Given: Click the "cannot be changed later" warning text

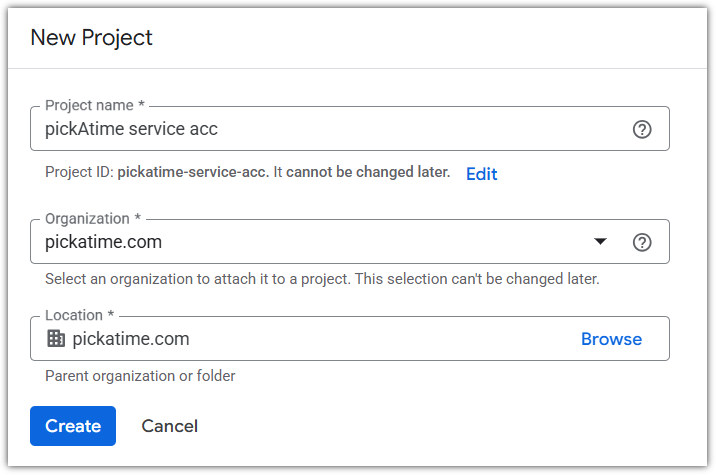Looking at the screenshot, I should point(368,173).
